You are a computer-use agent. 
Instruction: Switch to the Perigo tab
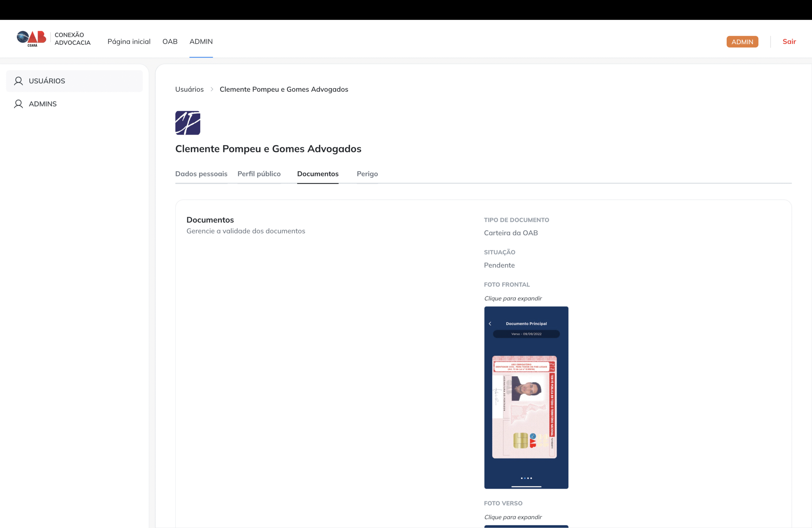(367, 173)
